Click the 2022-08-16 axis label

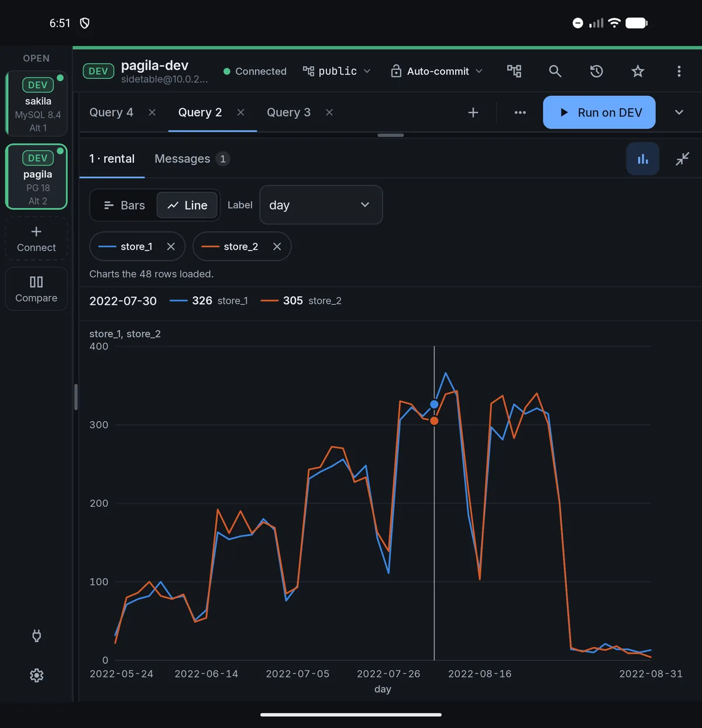pos(480,674)
